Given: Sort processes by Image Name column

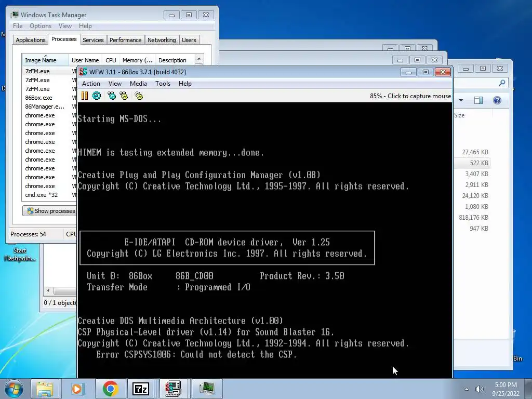Looking at the screenshot, I should coord(45,60).
